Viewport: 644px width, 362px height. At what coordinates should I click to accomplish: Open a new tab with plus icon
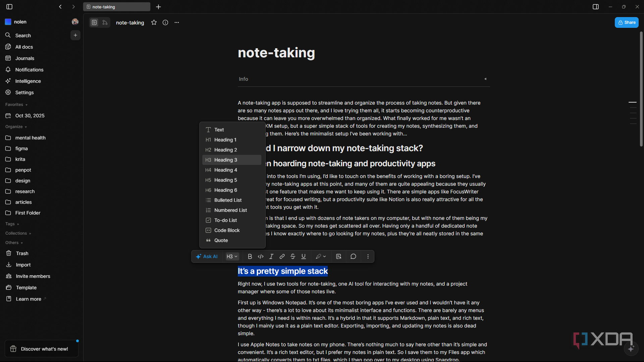click(x=159, y=7)
